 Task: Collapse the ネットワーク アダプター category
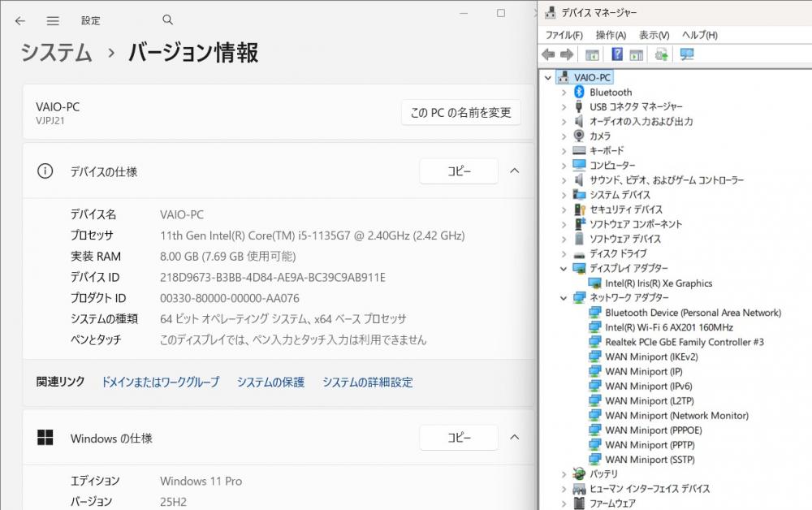tap(564, 298)
